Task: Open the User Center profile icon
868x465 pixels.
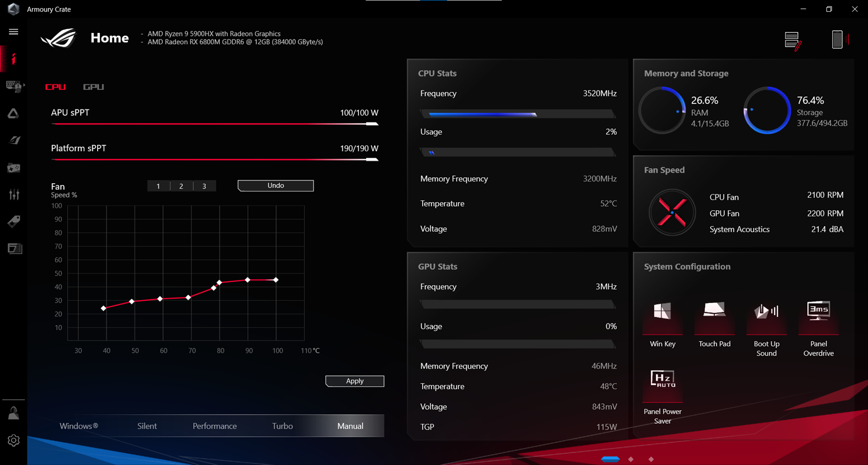Action: 14,413
